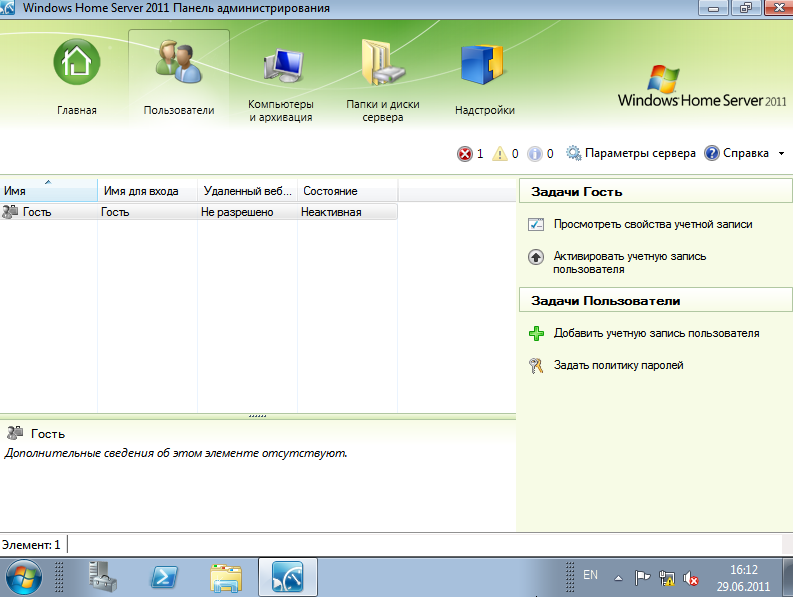The width and height of the screenshot is (793, 597).
Task: Open Компьютеры и архивация tab
Action: point(281,83)
